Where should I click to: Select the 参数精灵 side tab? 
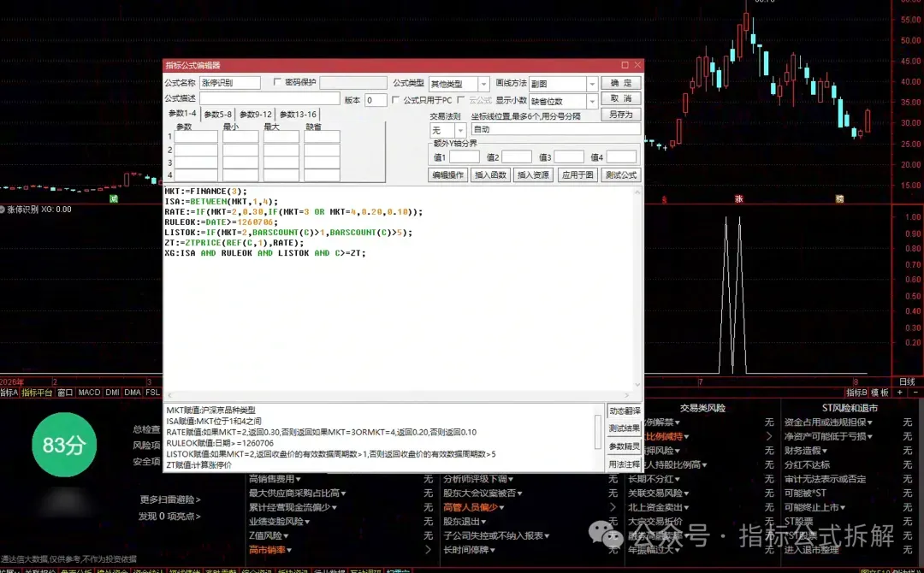coord(624,446)
